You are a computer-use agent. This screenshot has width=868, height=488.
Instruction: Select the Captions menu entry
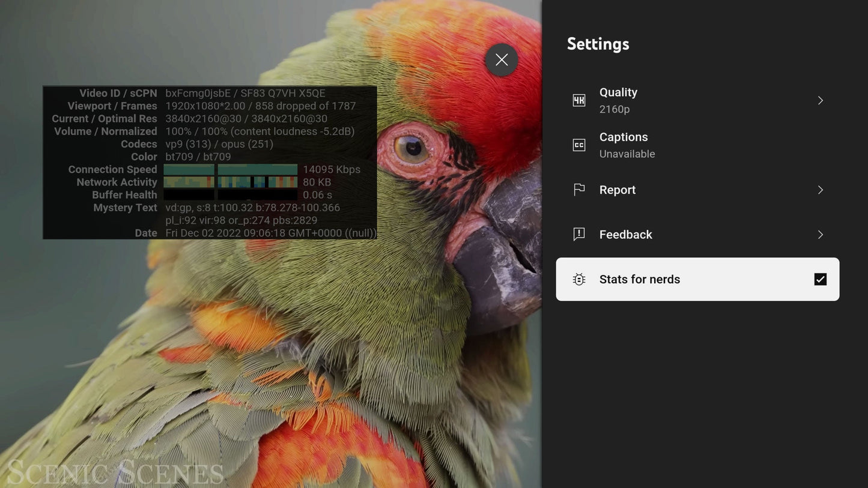(697, 145)
